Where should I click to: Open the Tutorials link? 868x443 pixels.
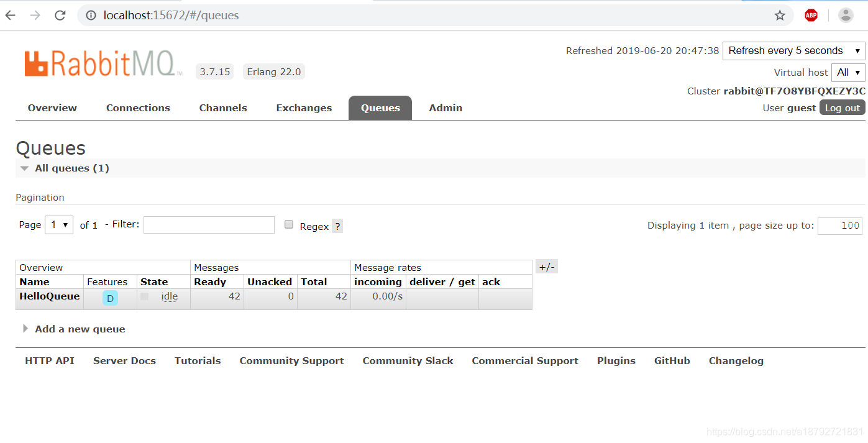[x=198, y=361]
